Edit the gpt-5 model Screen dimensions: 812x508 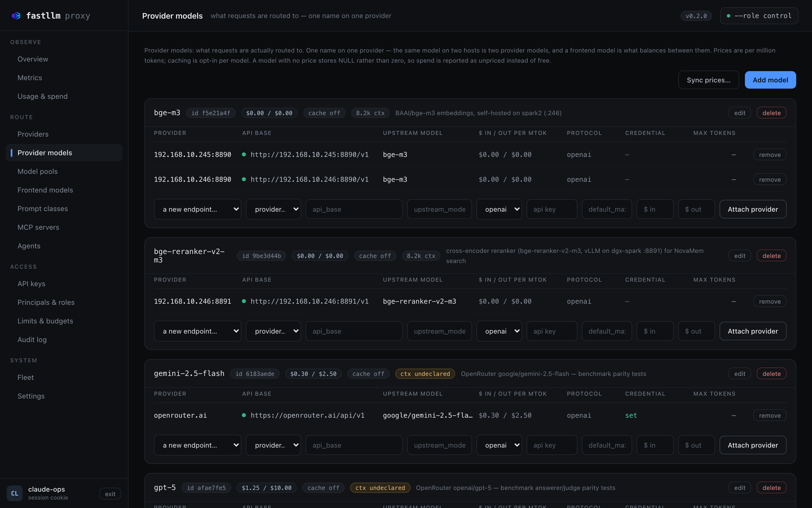[x=740, y=487]
